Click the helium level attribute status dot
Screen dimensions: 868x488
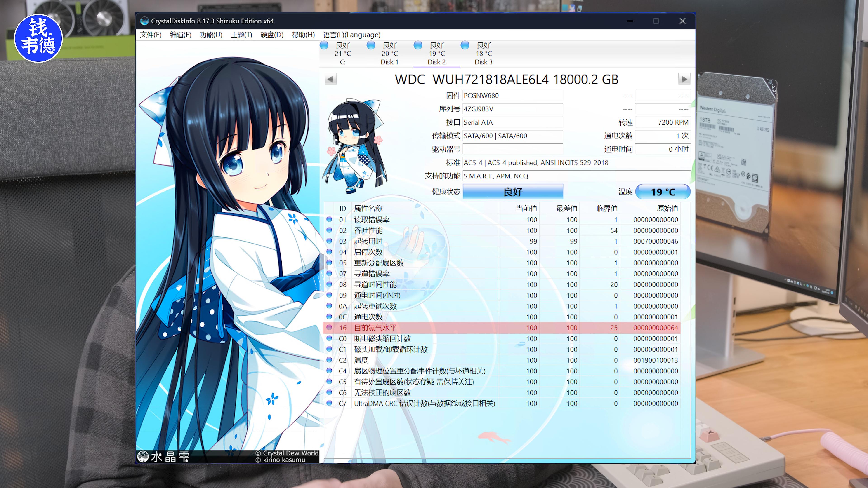click(329, 327)
